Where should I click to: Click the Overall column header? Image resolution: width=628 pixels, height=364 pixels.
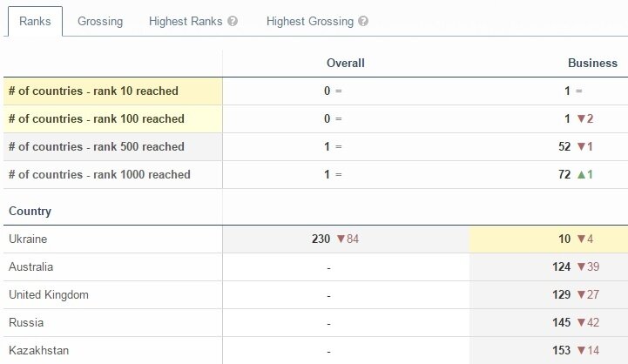pos(345,63)
